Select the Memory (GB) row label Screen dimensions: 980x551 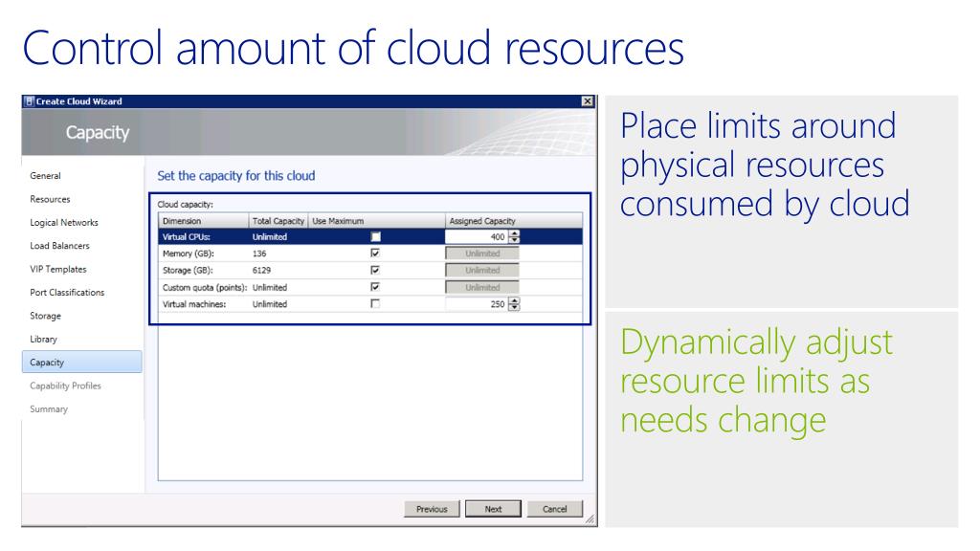pos(189,253)
